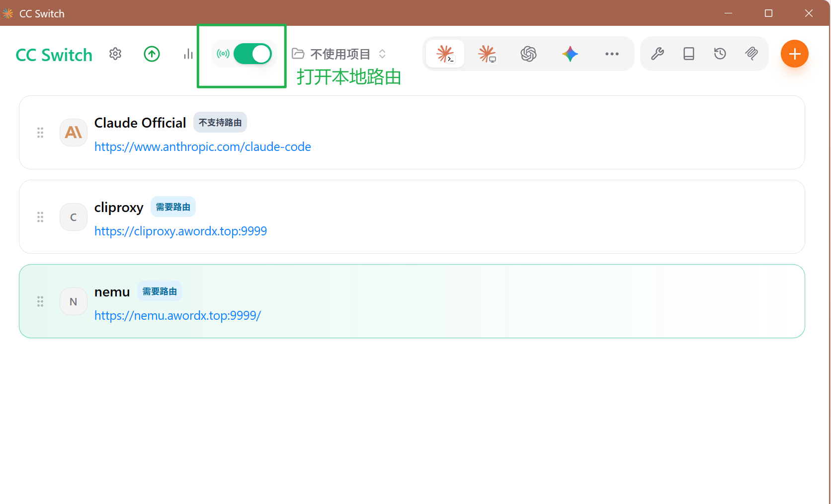Turn off the local routing switch
The image size is (831, 504).
tap(252, 54)
